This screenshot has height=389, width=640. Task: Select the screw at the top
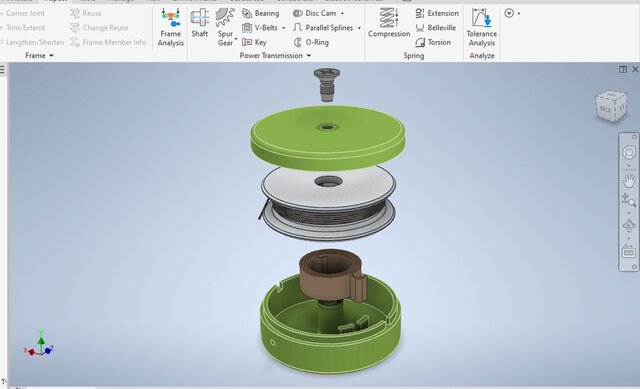[327, 84]
